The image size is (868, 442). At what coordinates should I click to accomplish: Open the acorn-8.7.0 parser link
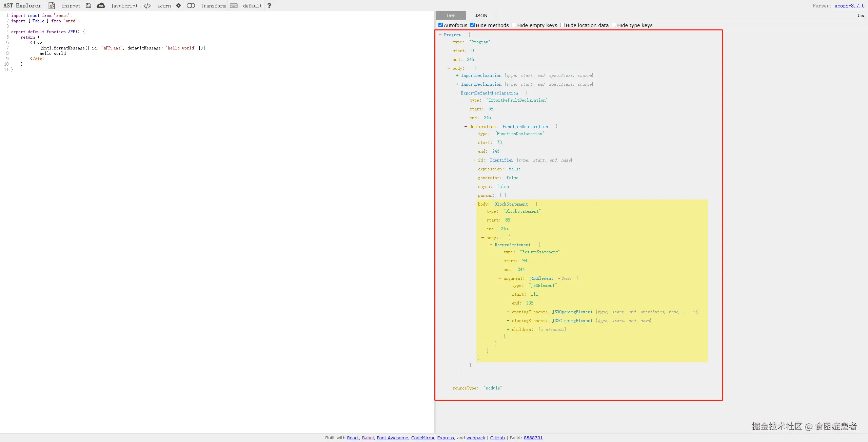[x=849, y=6]
